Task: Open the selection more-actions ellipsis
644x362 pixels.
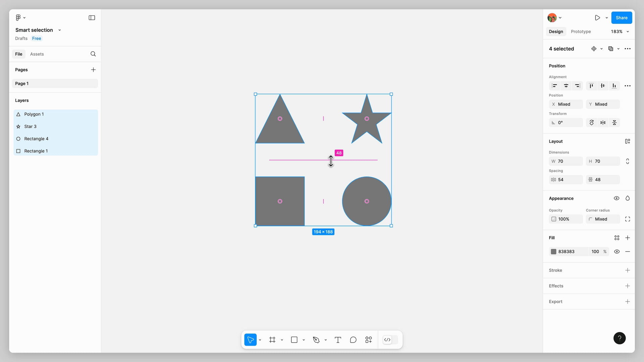Action: 628,49
